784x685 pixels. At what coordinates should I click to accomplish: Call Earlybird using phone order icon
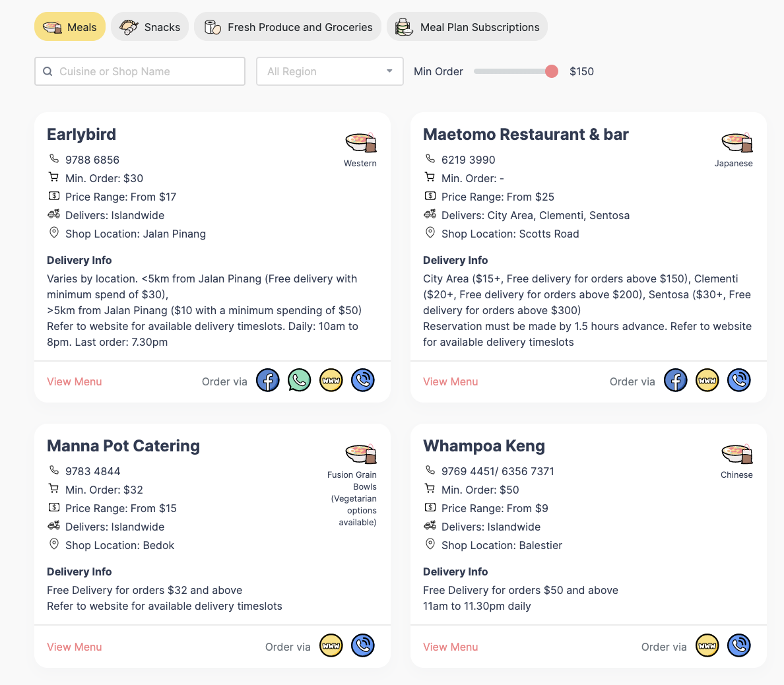(362, 380)
